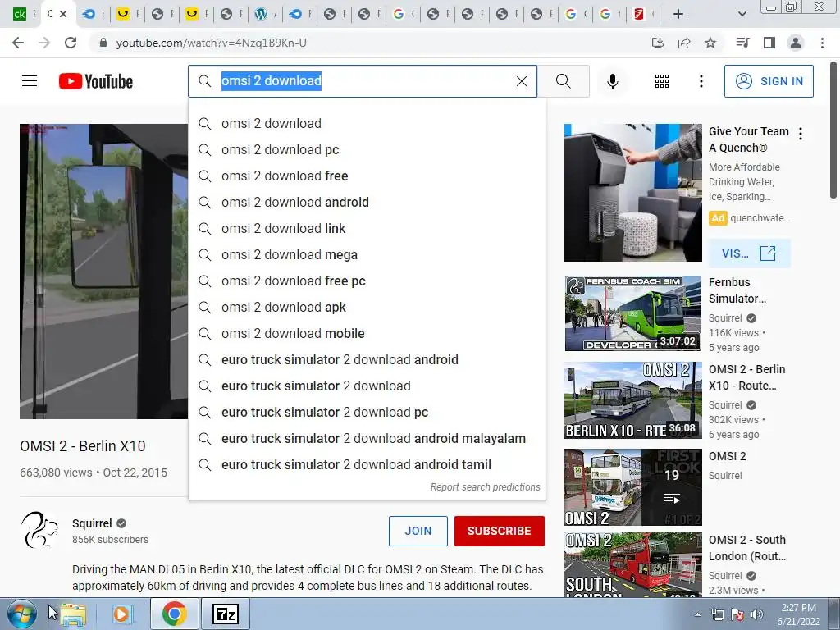840x630 pixels.
Task: Click the install/download icon in address bar
Action: tap(658, 43)
